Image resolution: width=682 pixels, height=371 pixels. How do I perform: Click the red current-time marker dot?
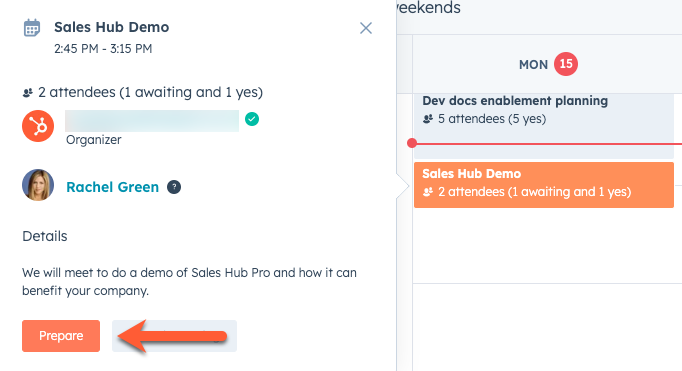point(412,143)
